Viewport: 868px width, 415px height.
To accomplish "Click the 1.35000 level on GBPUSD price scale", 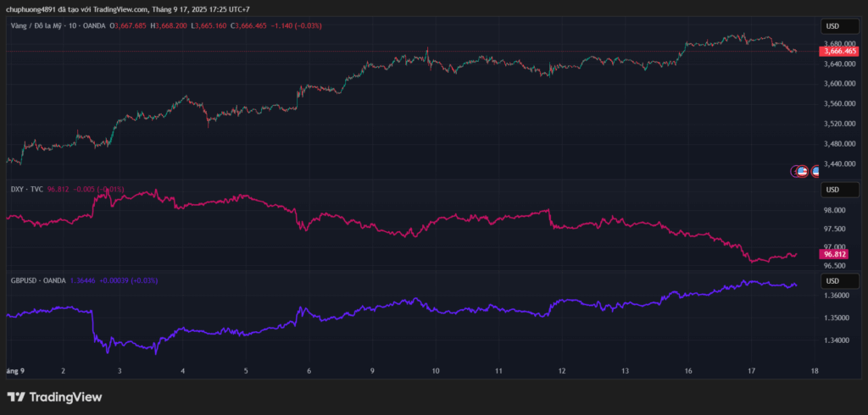I will [x=834, y=318].
